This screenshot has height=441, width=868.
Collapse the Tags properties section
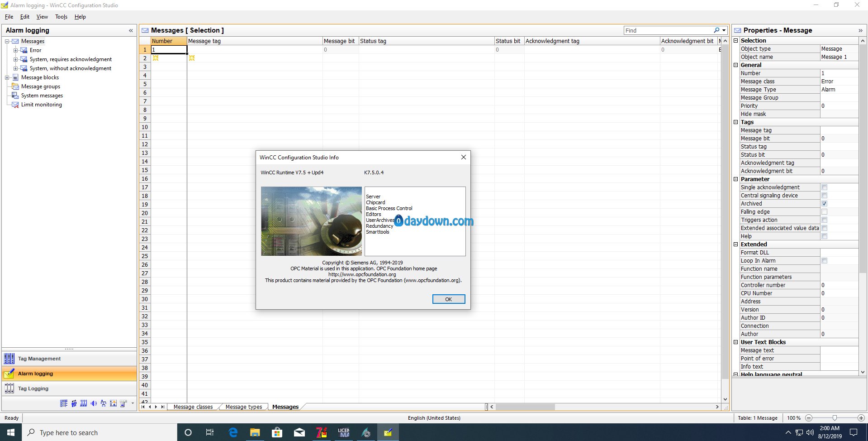coord(736,122)
